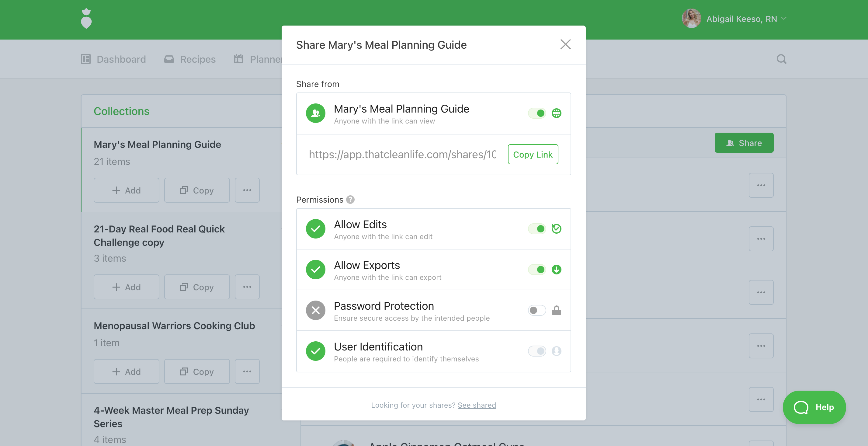The height and width of the screenshot is (446, 868).
Task: Open more options for Mary's Meal Planning Guide
Action: pyautogui.click(x=247, y=190)
